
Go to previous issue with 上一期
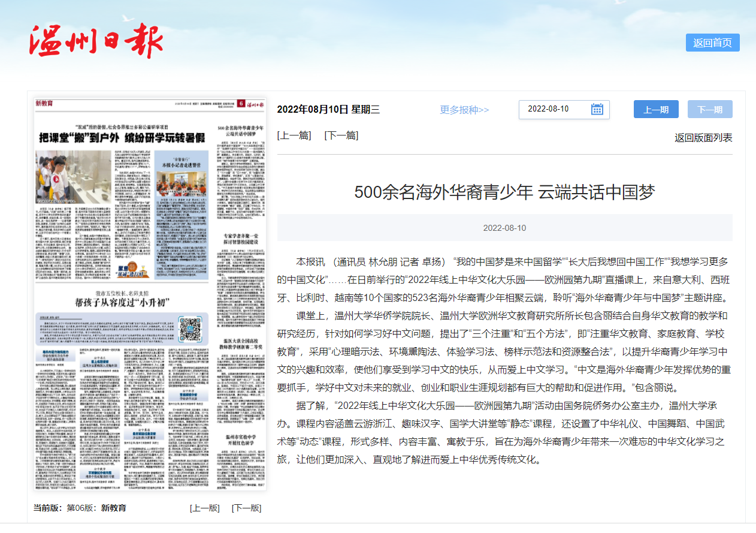click(x=656, y=110)
